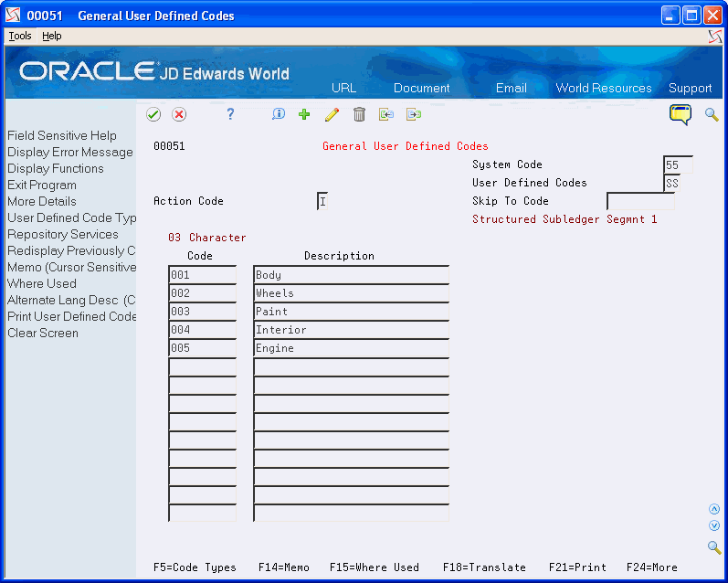Click the Engine description field

tap(351, 348)
